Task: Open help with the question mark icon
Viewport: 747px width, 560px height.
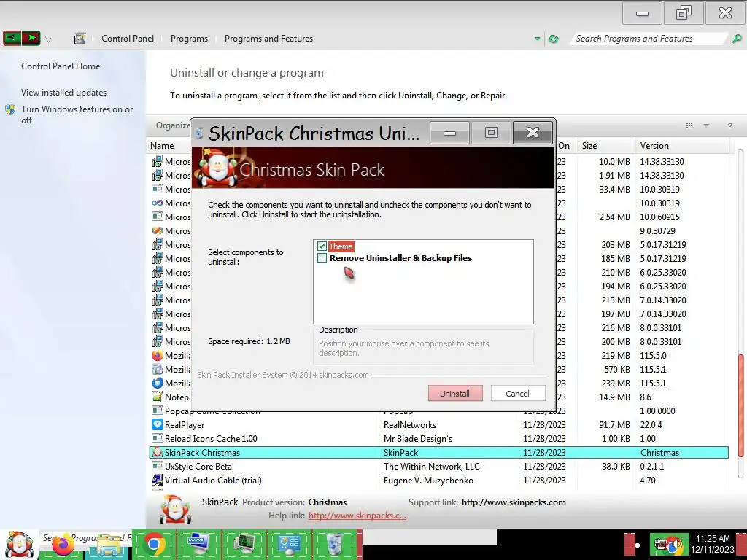Action: pos(729,125)
